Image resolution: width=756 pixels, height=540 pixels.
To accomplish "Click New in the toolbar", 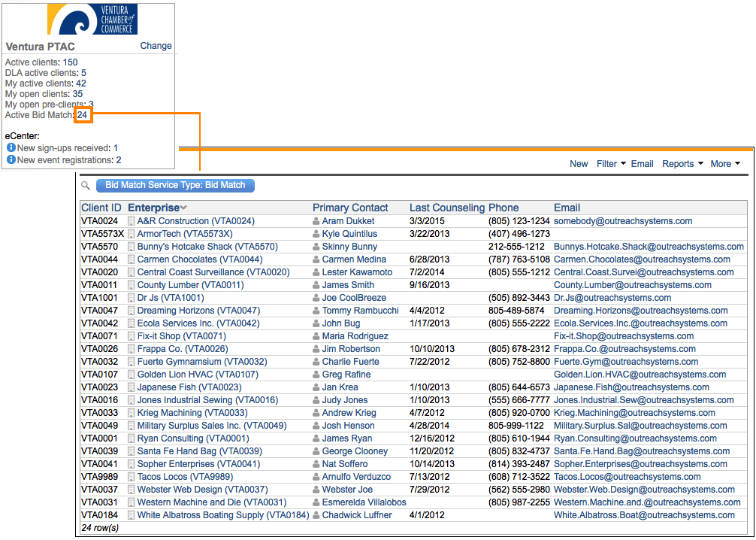I will (579, 164).
